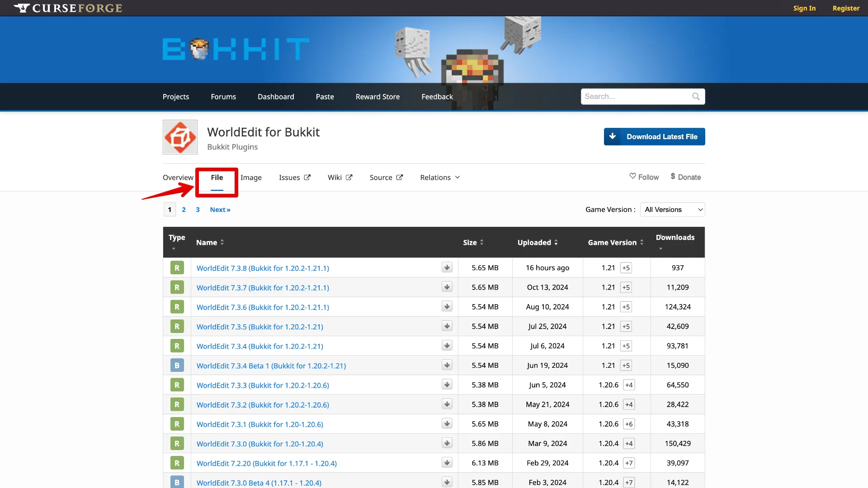Click the Bukkit banner logo
Viewport: 868px width, 488px height.
236,49
